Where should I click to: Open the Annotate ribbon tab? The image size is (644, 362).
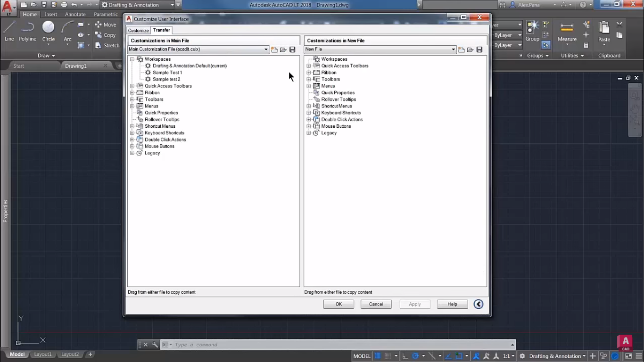[75, 14]
